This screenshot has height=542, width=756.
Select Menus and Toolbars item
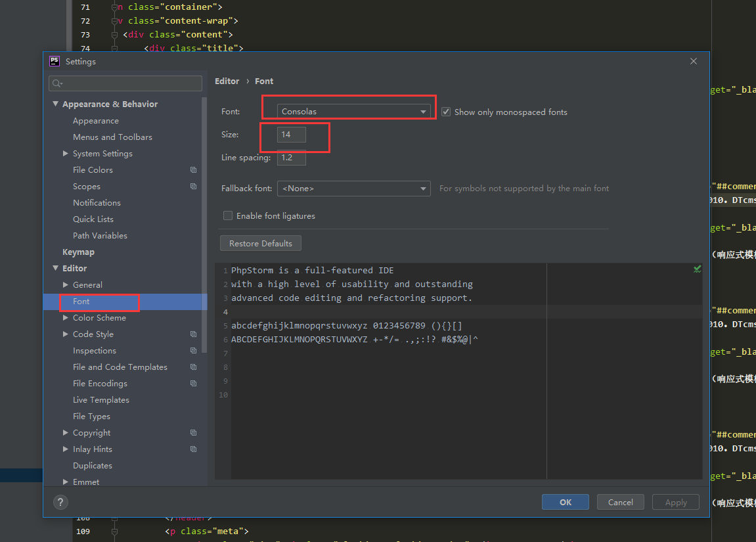click(x=112, y=137)
